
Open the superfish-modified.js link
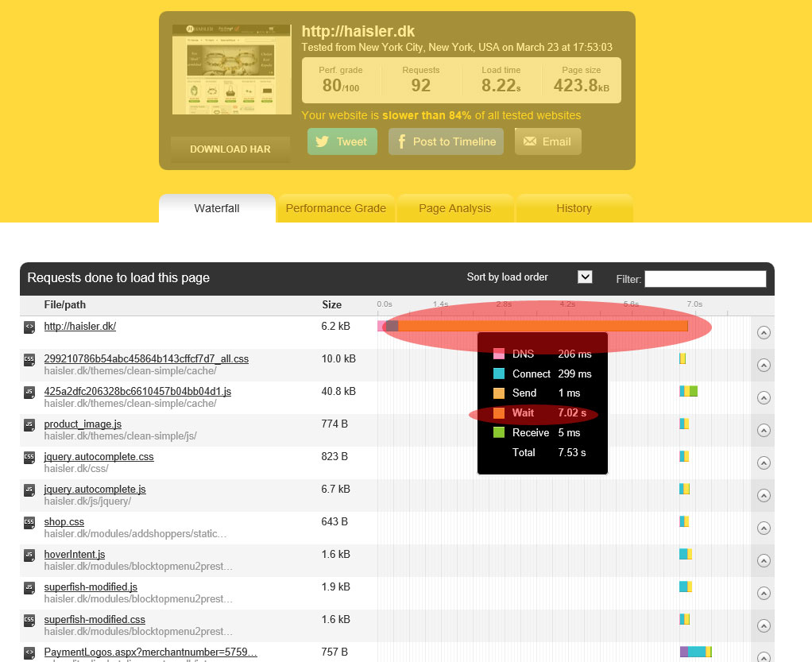91,587
